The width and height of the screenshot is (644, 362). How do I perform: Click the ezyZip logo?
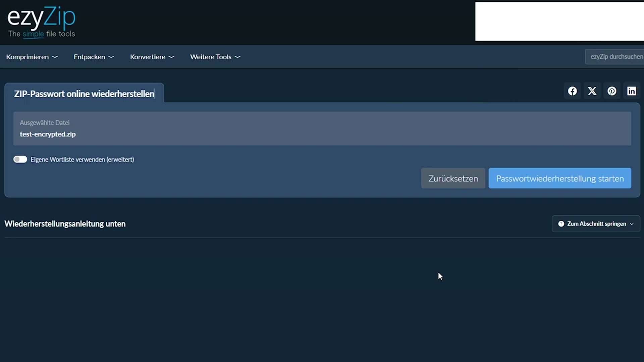pyautogui.click(x=41, y=22)
